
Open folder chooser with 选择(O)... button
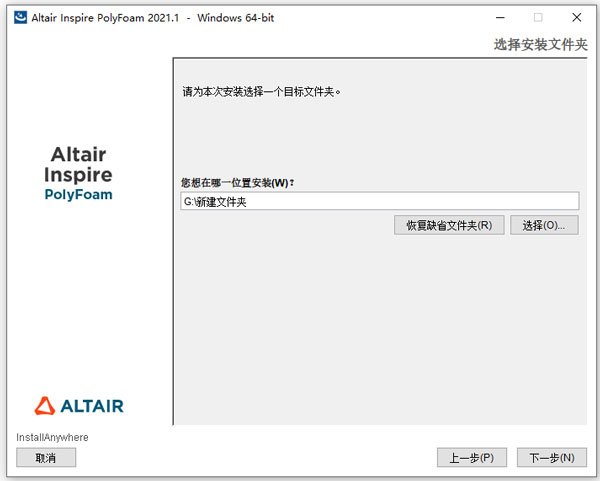click(544, 225)
